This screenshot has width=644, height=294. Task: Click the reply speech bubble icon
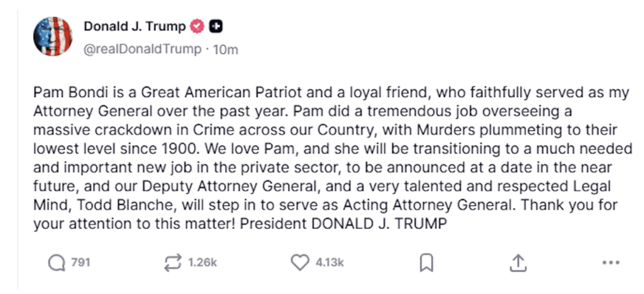[x=57, y=263]
